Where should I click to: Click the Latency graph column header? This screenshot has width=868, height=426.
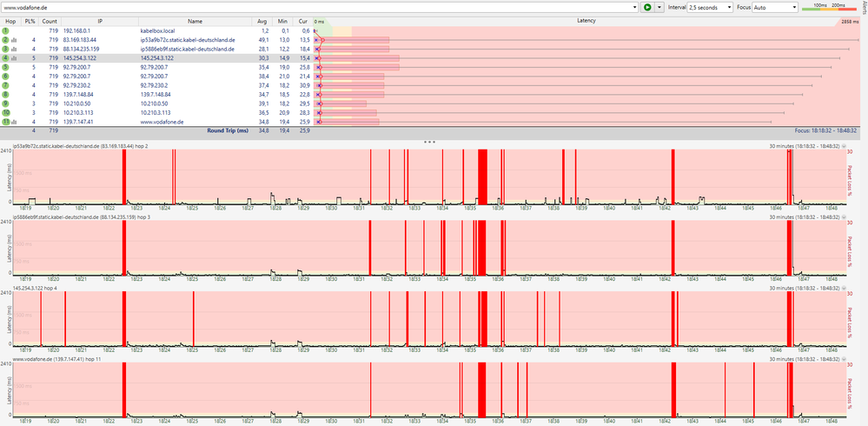point(586,21)
